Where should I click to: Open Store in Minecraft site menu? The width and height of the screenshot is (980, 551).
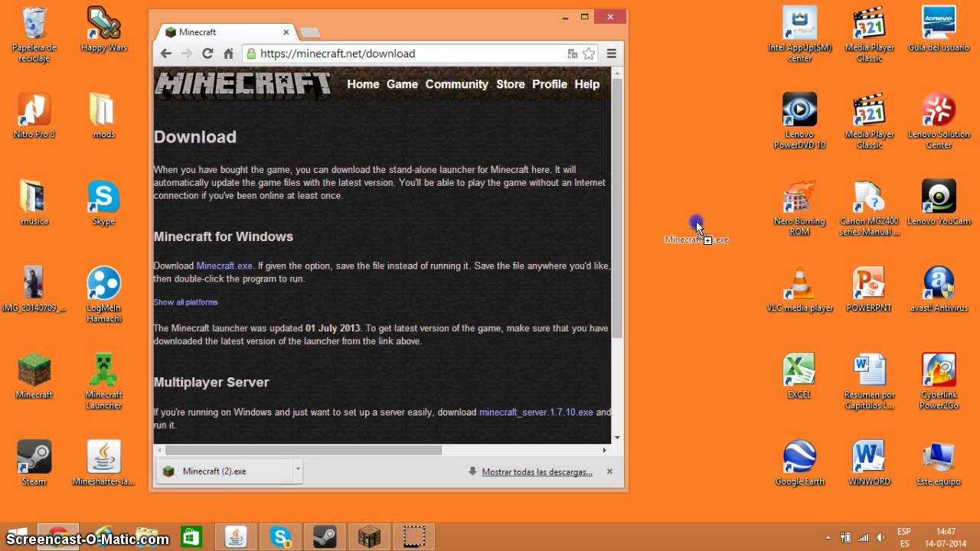[511, 84]
